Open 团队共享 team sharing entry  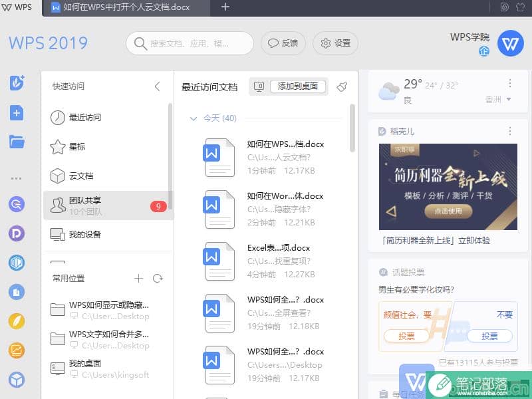click(107, 205)
